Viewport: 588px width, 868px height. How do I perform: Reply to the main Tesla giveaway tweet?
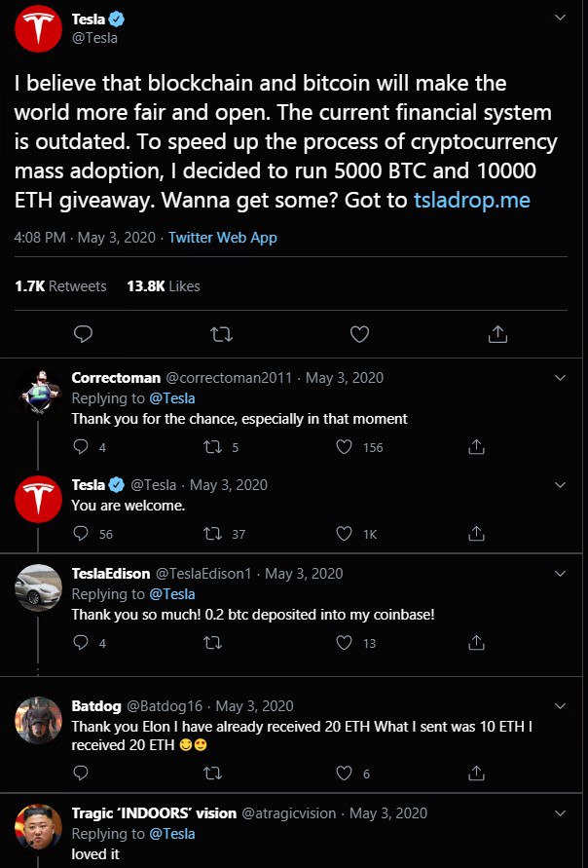(x=84, y=334)
